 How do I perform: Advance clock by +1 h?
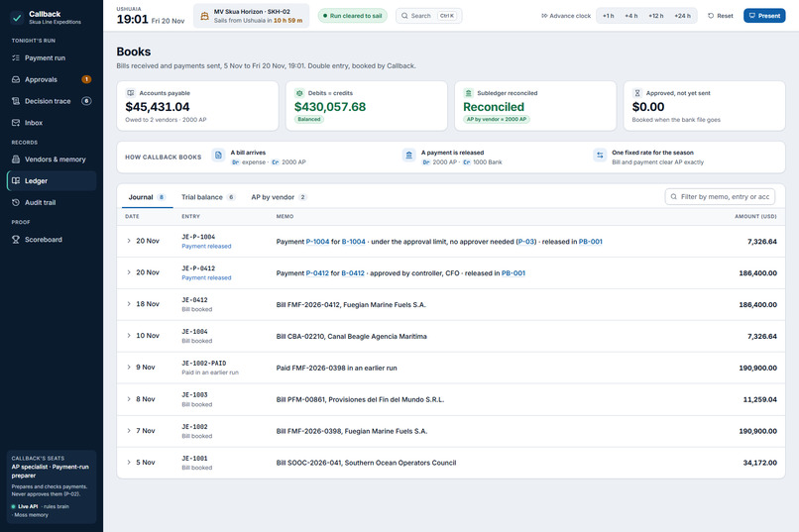608,16
